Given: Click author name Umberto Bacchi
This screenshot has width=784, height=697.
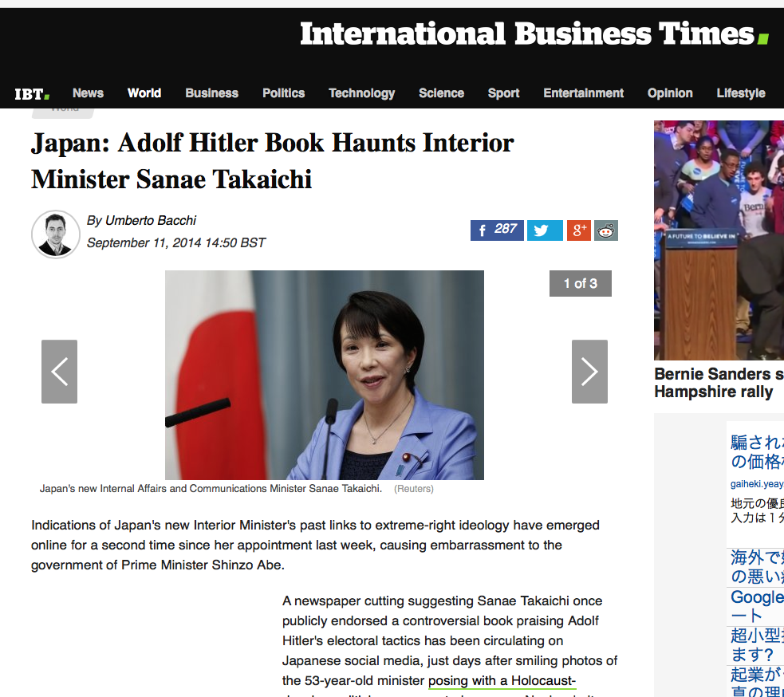Looking at the screenshot, I should 151,220.
